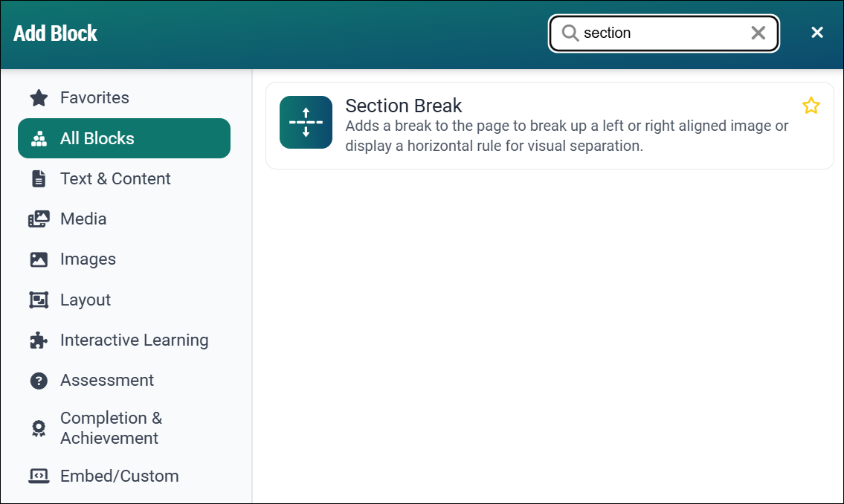
Task: Close the Add Block dialog
Action: (817, 33)
